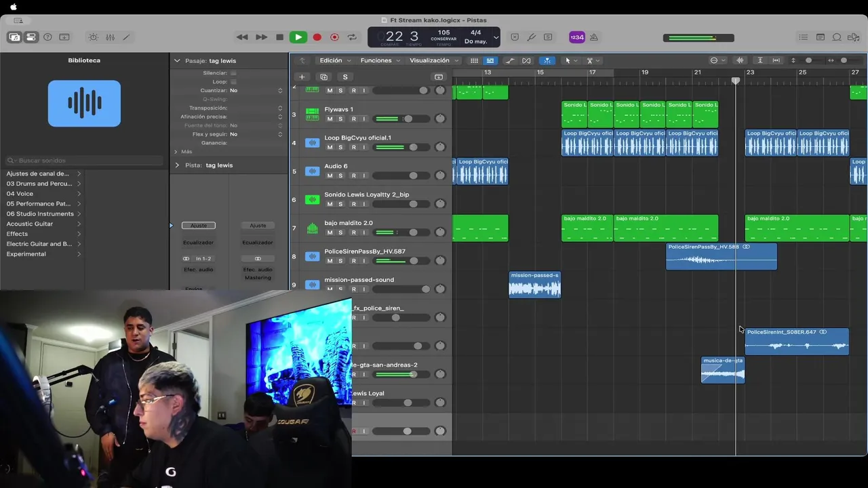Click the In 1-2 input slot

point(203,259)
